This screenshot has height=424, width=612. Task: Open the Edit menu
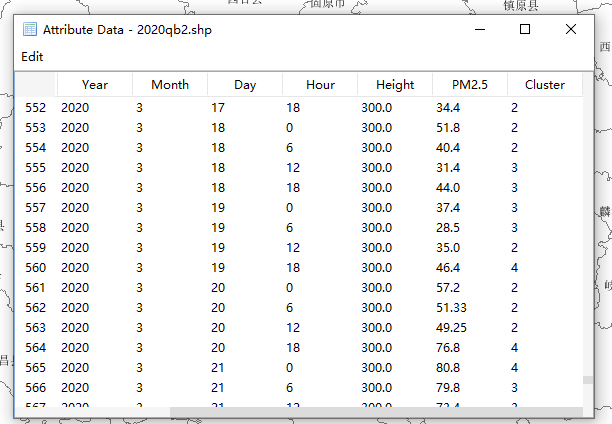(x=32, y=57)
